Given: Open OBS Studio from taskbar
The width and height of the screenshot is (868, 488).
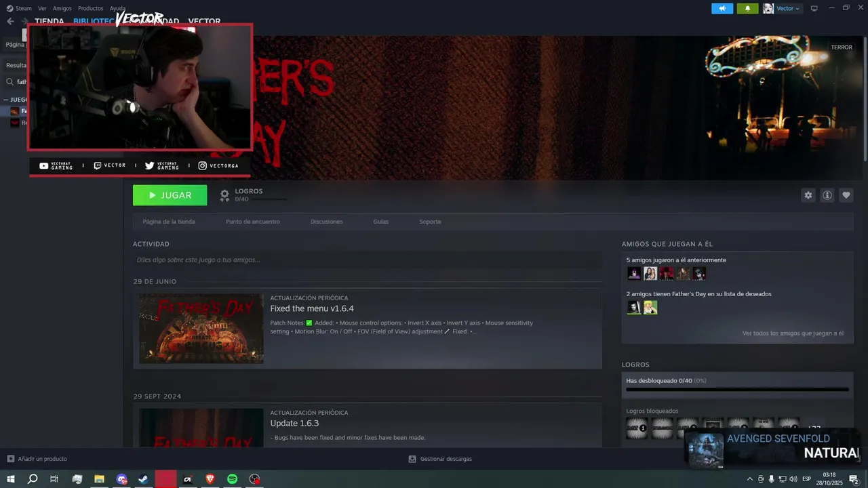Looking at the screenshot, I should [x=254, y=479].
